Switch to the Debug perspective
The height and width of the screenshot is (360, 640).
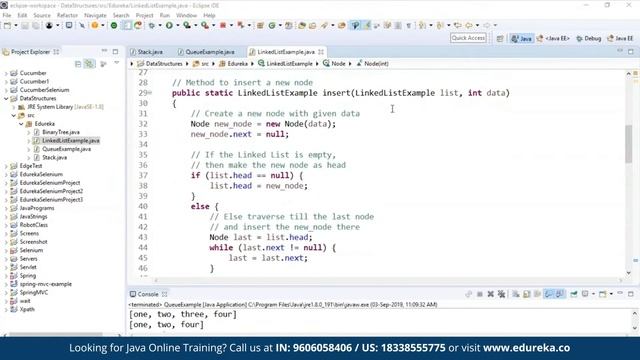pyautogui.click(x=589, y=38)
